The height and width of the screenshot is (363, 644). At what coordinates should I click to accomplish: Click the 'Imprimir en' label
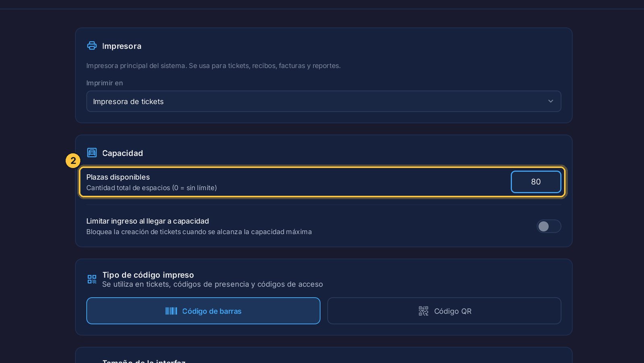pyautogui.click(x=105, y=83)
